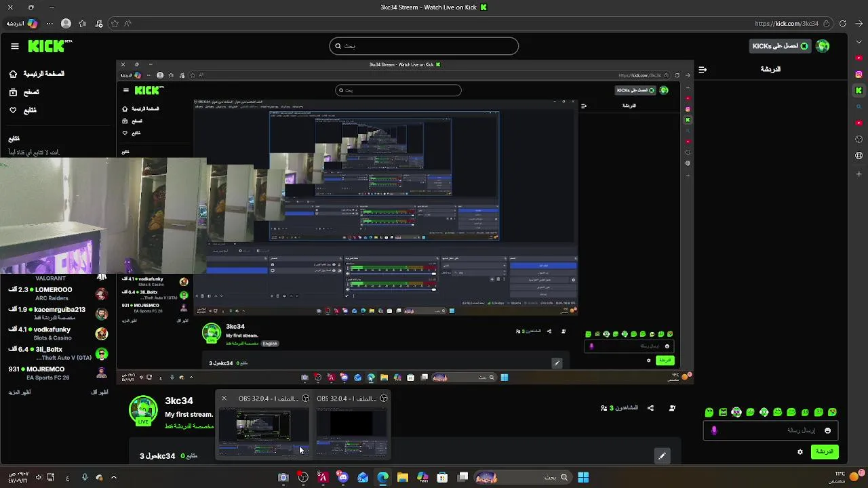Close the first OBS 32.0.4 preview
This screenshot has width=868, height=488.
[224, 399]
